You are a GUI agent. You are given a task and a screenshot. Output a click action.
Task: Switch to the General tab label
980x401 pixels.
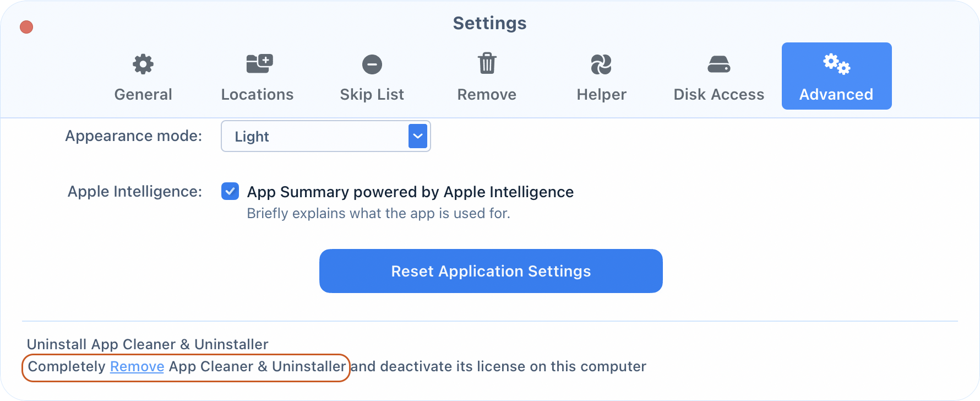(143, 95)
